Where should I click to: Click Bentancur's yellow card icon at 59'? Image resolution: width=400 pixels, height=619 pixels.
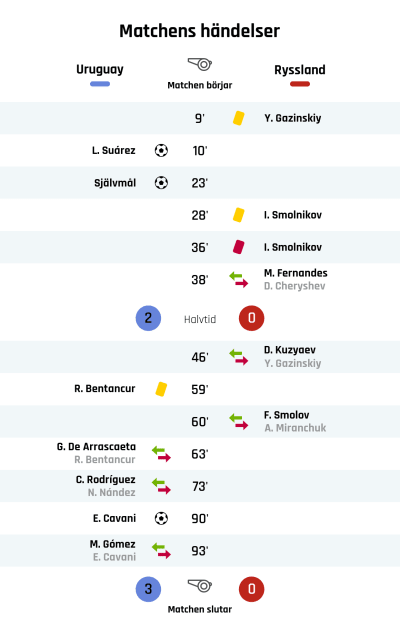[x=161, y=389]
